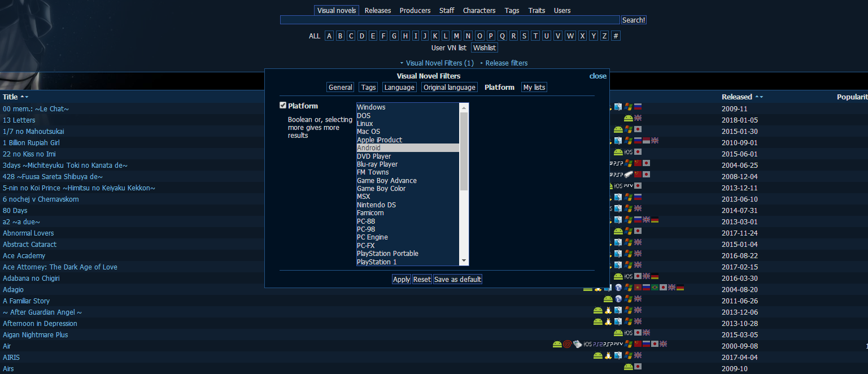
Task: Click the PS2 icon in the Air row
Action: pyautogui.click(x=598, y=344)
